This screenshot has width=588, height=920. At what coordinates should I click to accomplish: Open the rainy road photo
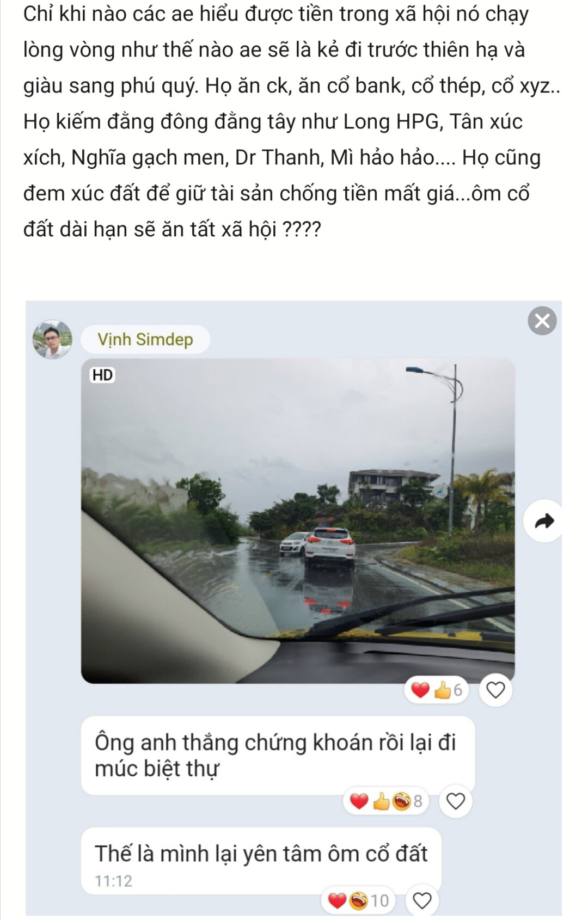298,520
